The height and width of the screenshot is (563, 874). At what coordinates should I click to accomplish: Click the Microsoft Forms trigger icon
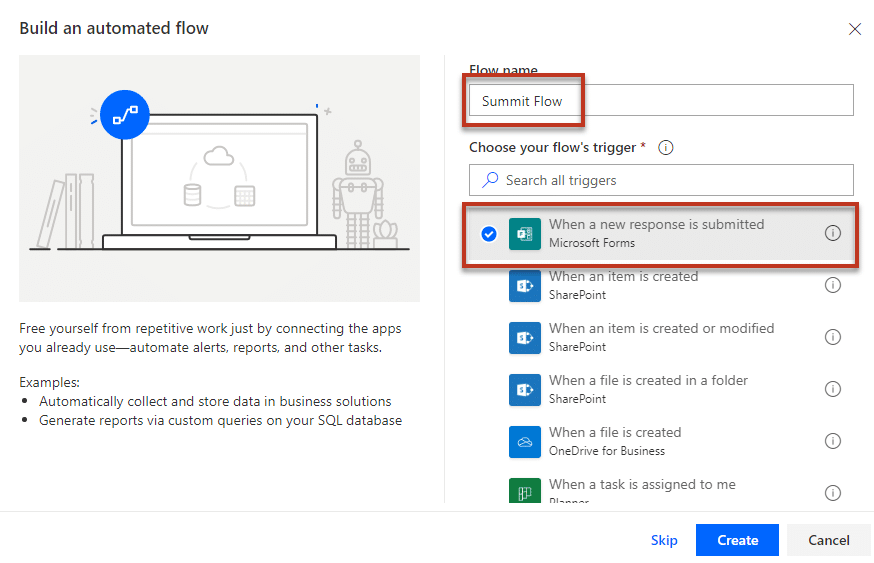click(x=525, y=233)
